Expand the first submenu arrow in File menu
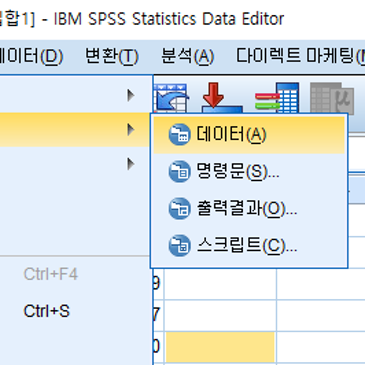 (131, 96)
